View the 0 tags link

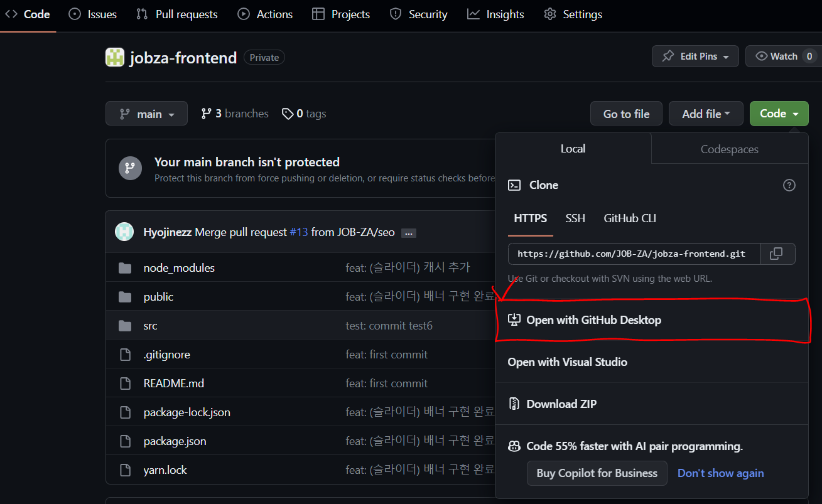coord(303,114)
